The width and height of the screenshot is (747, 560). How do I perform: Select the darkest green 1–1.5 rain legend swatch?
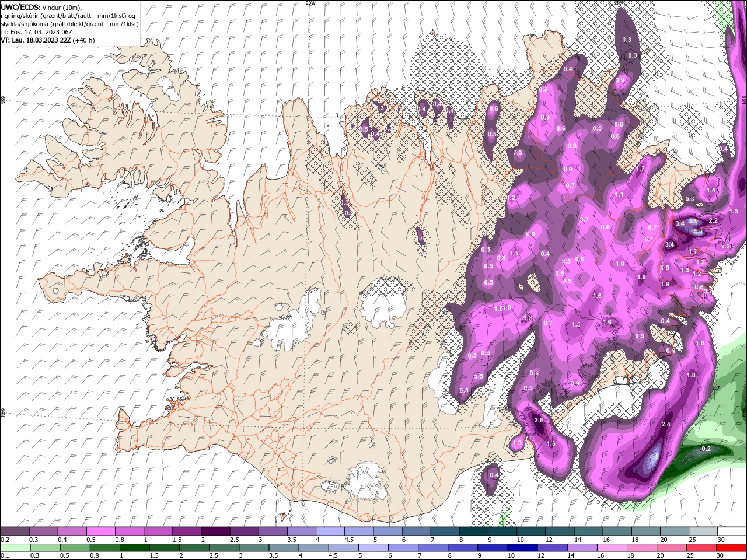pyautogui.click(x=135, y=548)
